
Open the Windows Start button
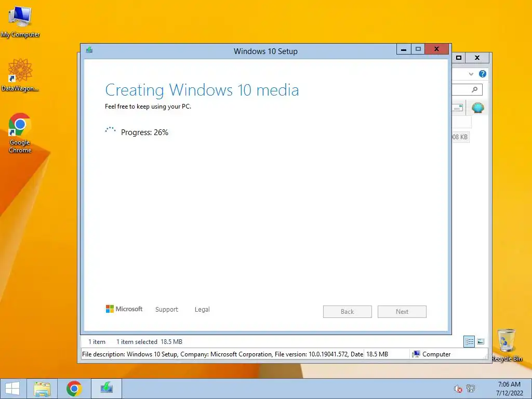click(x=12, y=389)
